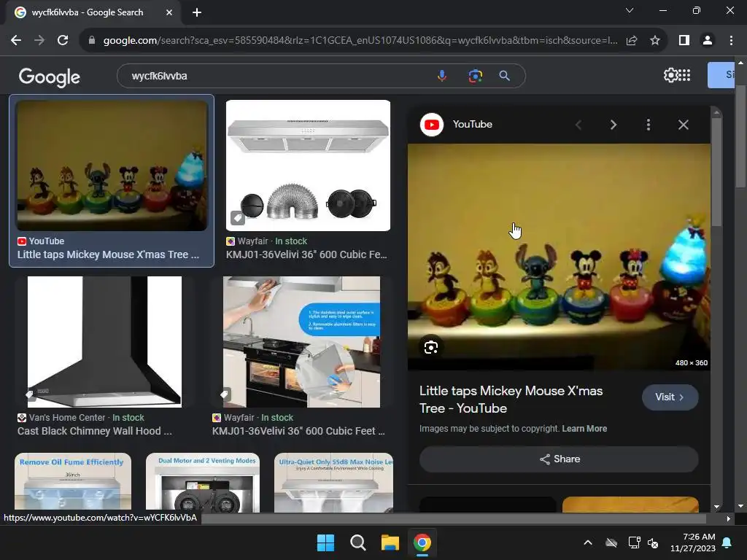Open the Dual Motor and 2 Venting Modes image
747x560 pixels.
[203, 482]
